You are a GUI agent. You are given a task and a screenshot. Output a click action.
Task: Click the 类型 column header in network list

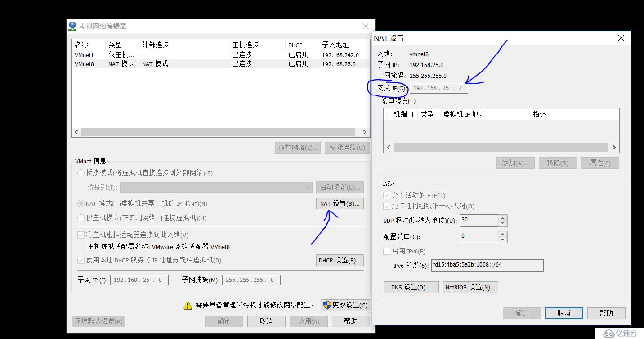[122, 45]
